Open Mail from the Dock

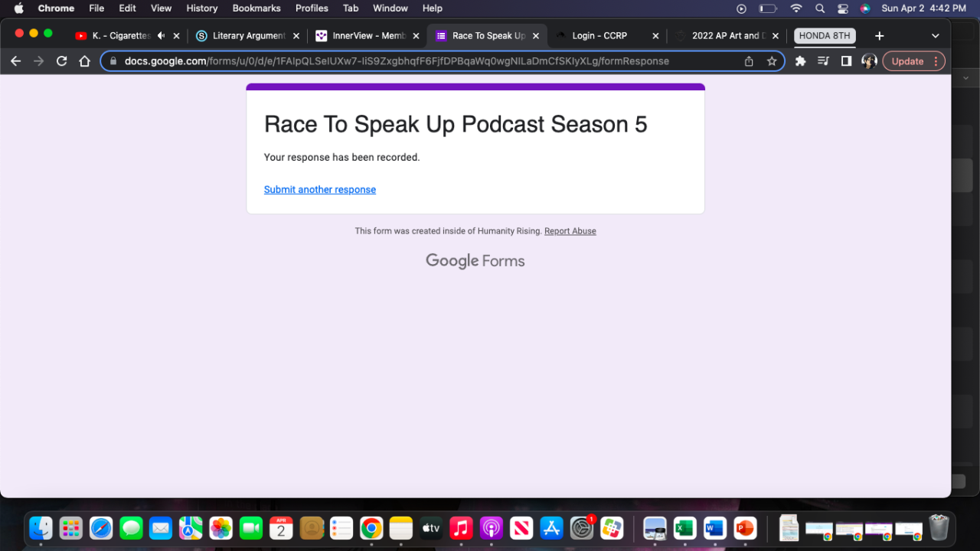tap(161, 528)
